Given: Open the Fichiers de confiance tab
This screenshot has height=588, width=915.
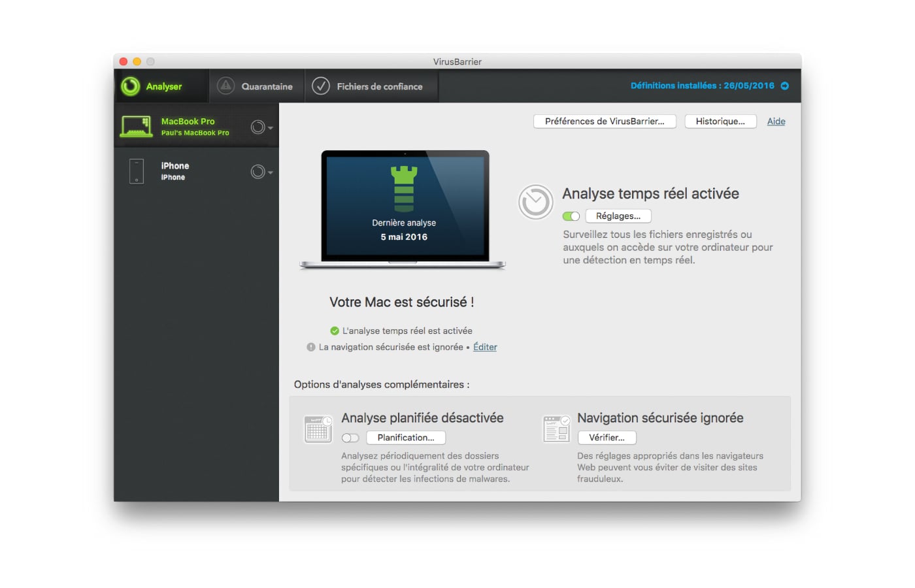Looking at the screenshot, I should 371,86.
